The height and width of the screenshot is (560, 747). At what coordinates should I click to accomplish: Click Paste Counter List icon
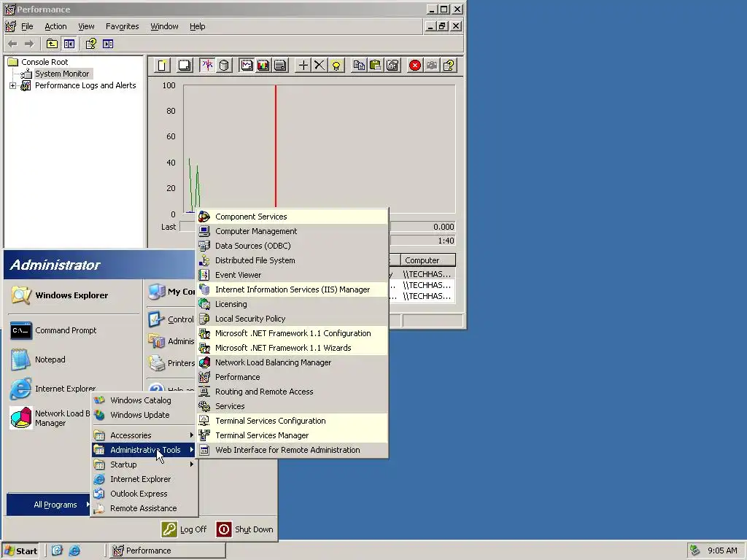click(x=376, y=65)
